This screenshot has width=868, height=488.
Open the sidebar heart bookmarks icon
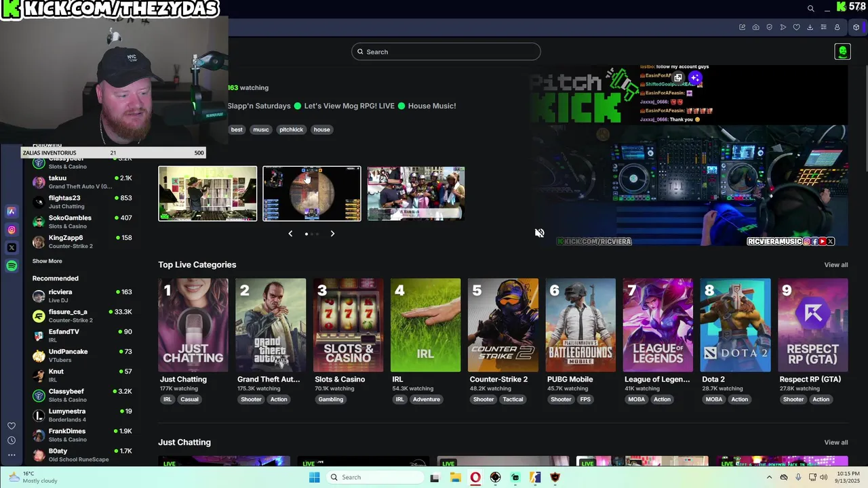(x=12, y=426)
